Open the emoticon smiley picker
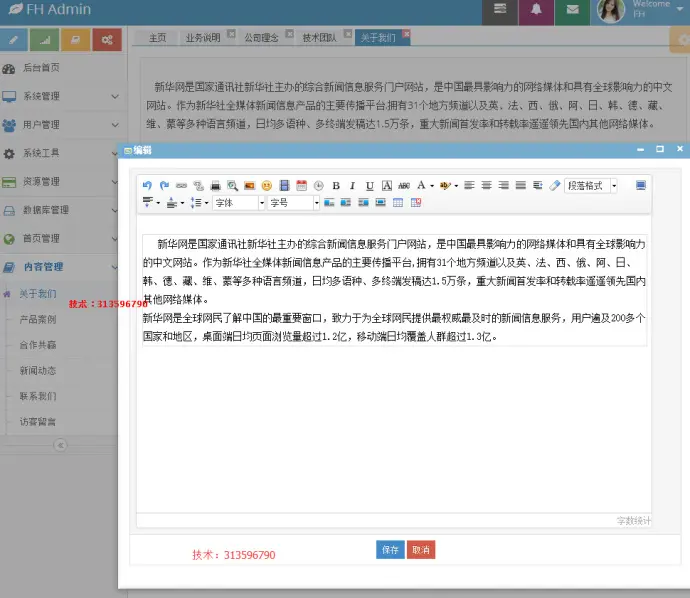 [267, 186]
